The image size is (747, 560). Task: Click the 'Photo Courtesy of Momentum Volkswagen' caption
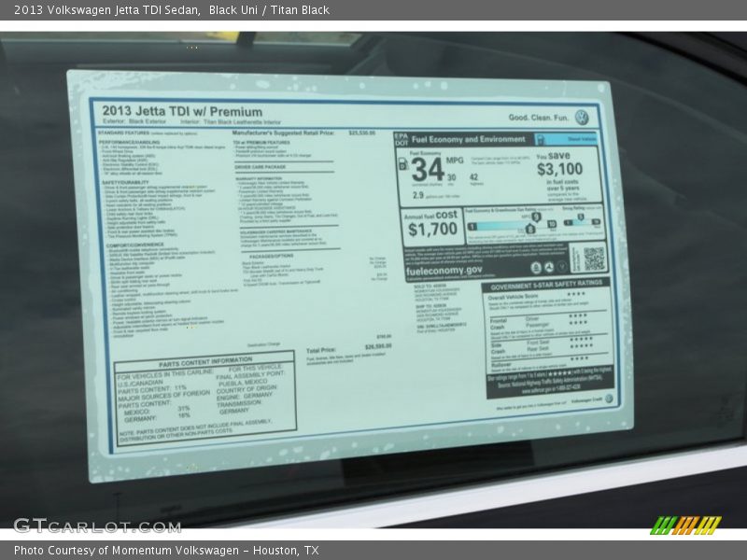coord(126,551)
